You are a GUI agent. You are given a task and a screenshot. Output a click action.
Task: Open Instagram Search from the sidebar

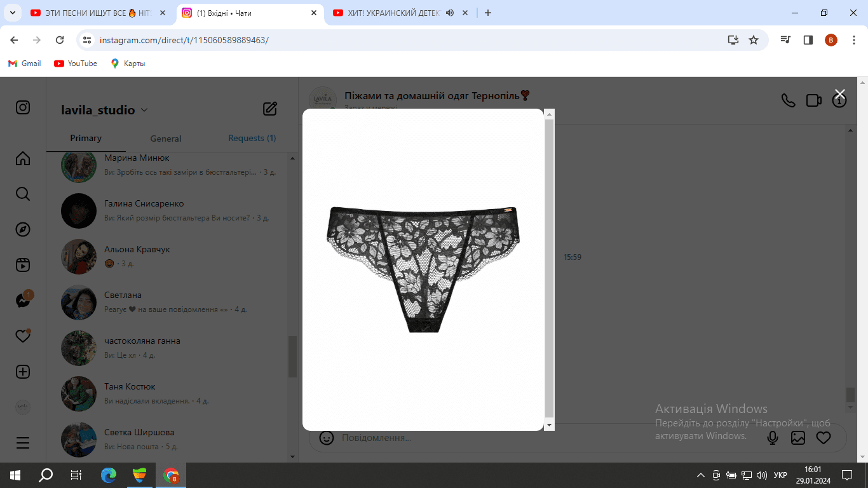[23, 194]
